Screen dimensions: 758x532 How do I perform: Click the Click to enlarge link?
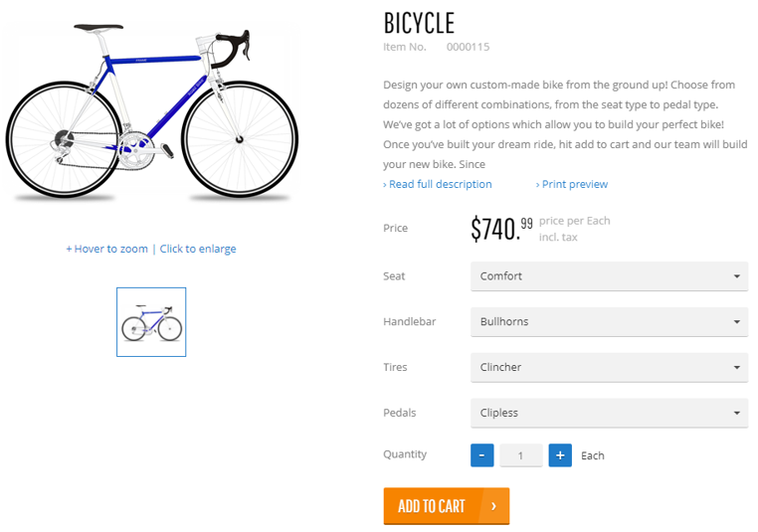click(x=198, y=249)
